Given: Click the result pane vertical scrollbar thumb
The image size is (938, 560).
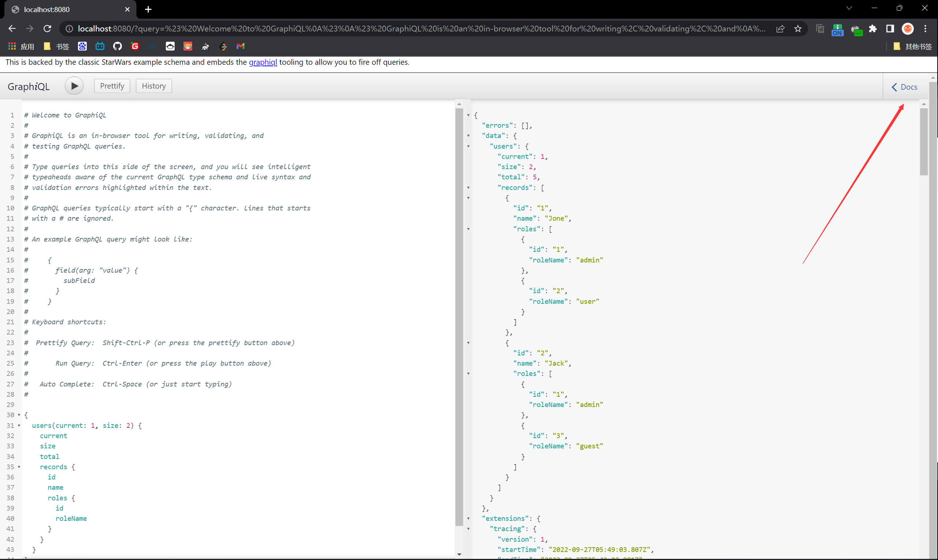Looking at the screenshot, I should pyautogui.click(x=924, y=142).
